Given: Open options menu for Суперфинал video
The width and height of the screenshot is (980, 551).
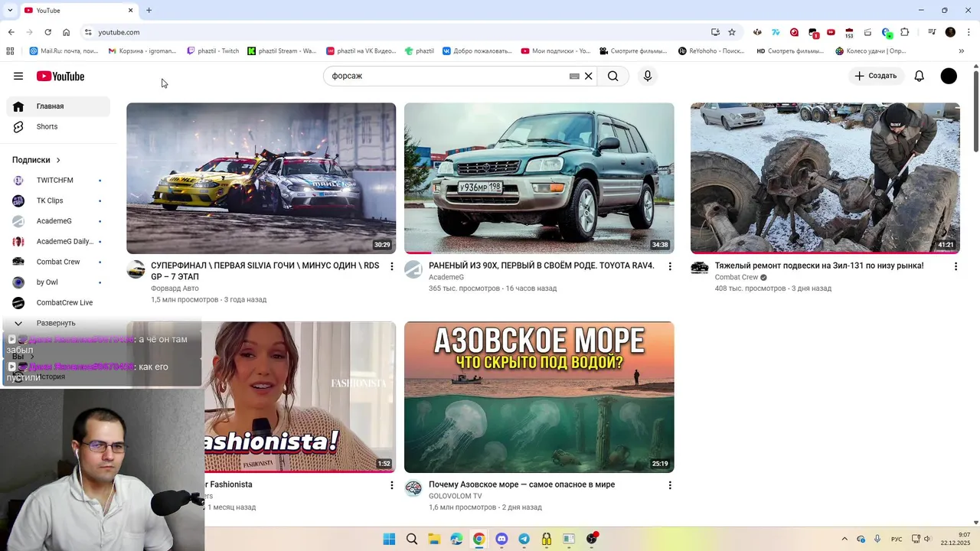Looking at the screenshot, I should point(392,266).
